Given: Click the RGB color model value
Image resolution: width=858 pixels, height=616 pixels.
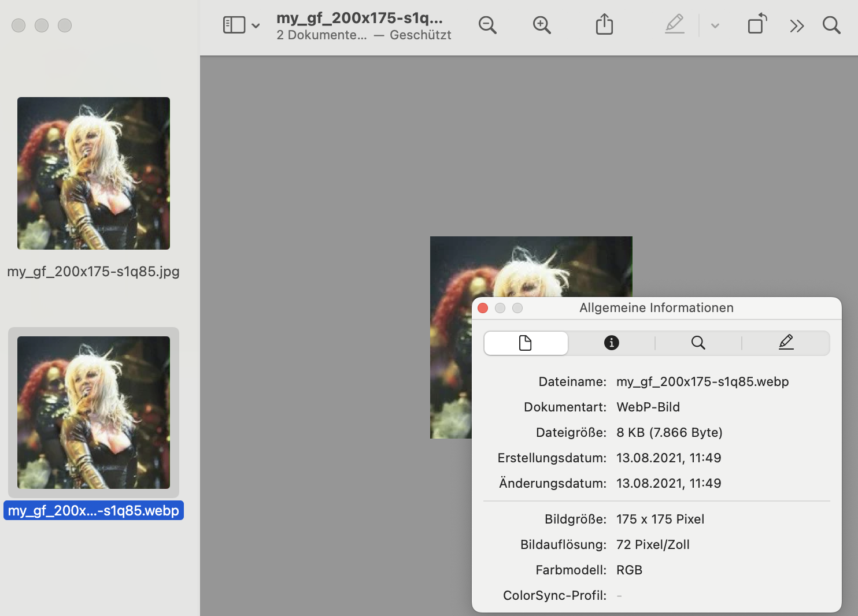Looking at the screenshot, I should click(629, 570).
